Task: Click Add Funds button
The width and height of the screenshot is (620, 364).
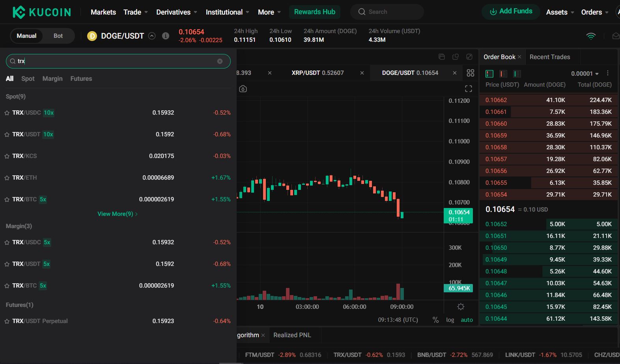Action: coord(511,11)
